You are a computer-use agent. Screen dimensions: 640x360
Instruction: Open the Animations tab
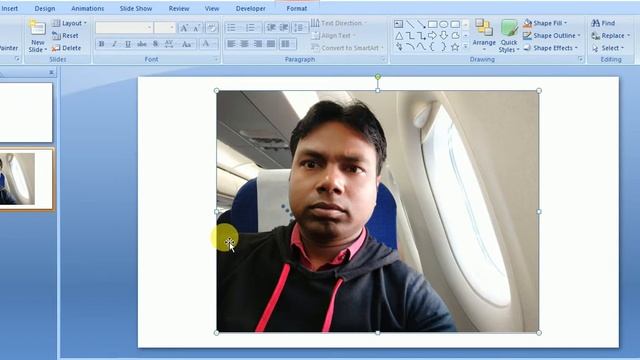88,8
